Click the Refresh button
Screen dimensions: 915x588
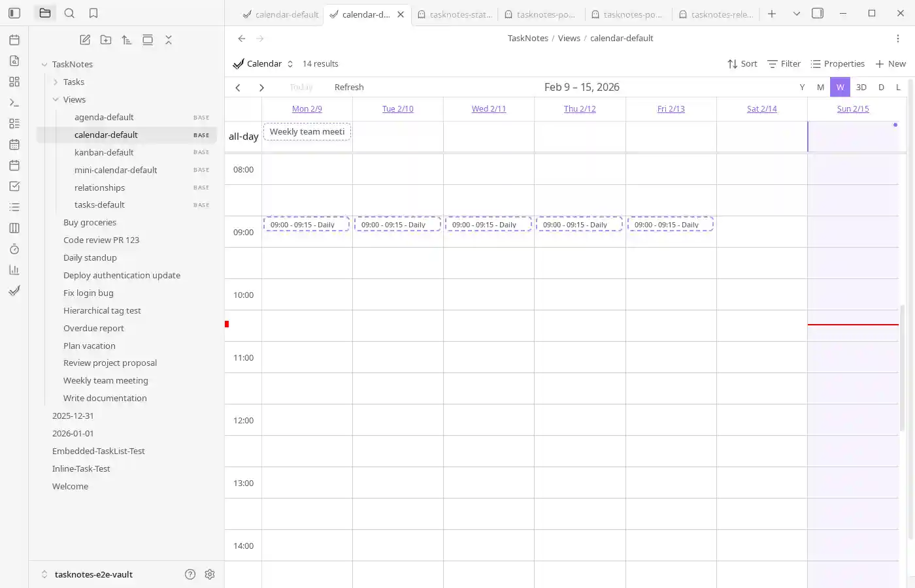tap(348, 87)
